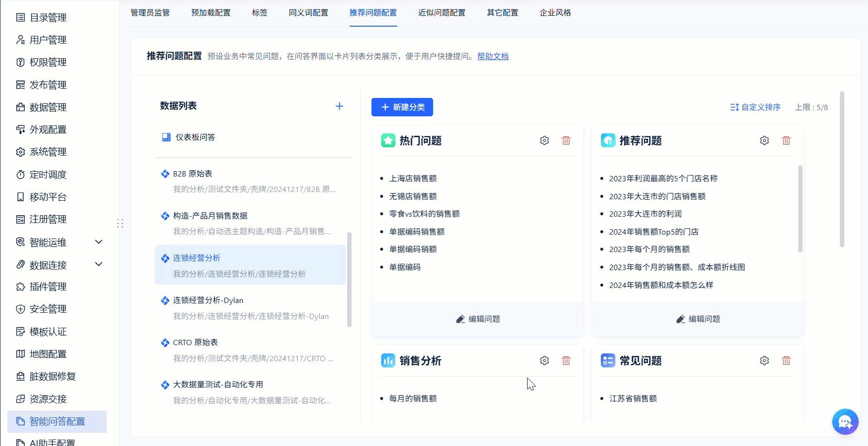The height and width of the screenshot is (446, 868).
Task: Select the 连锁经营分析 dataset
Action: [250, 265]
